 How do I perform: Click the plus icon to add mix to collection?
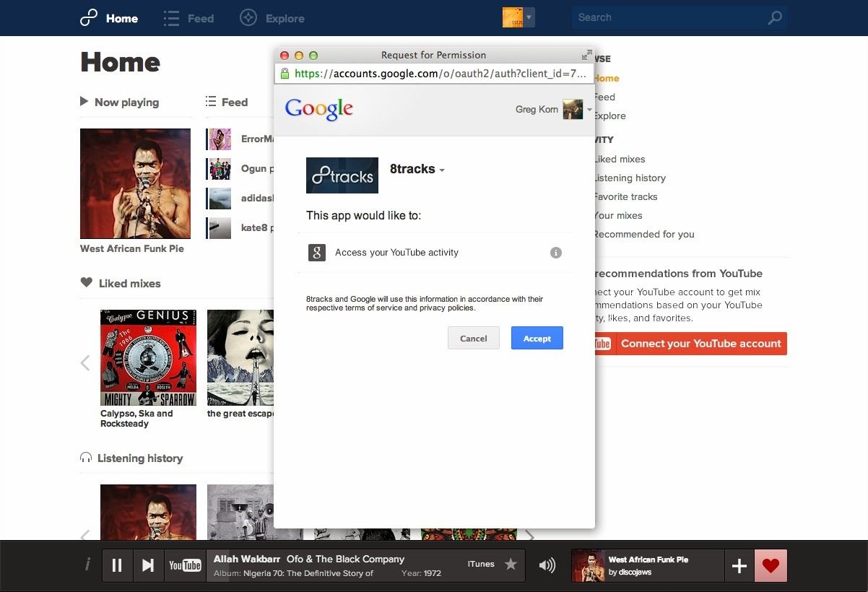point(739,565)
